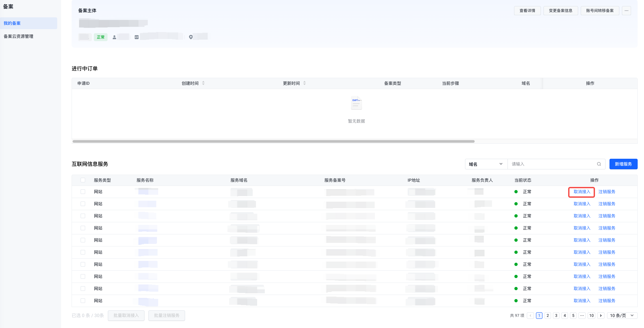Click 取消接入 in the fourth row
The width and height of the screenshot is (644, 328).
pos(582,228)
